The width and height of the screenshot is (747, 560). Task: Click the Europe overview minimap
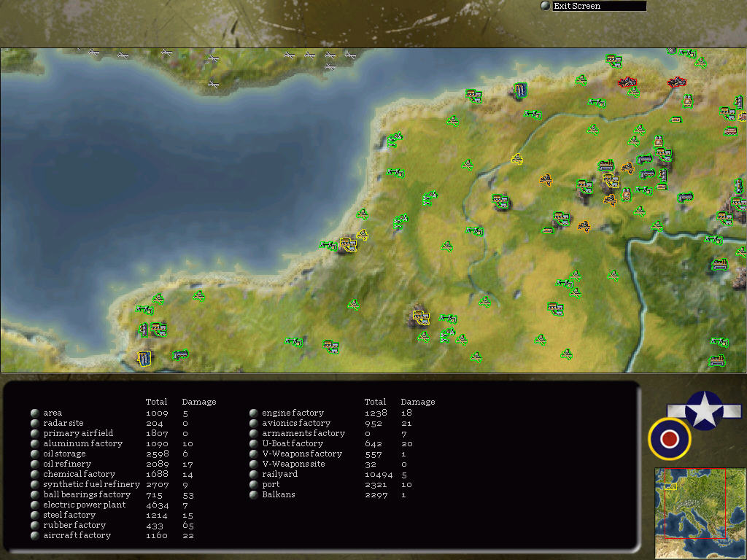700,513
